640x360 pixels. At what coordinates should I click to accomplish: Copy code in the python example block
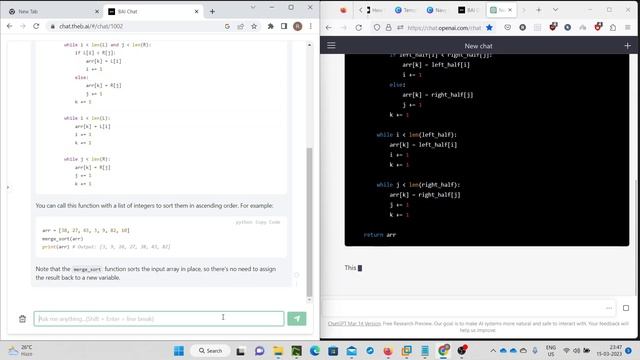tap(268, 222)
